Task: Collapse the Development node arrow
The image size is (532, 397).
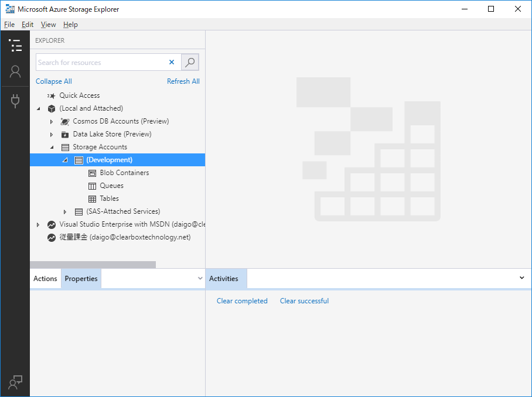Action: [65, 160]
